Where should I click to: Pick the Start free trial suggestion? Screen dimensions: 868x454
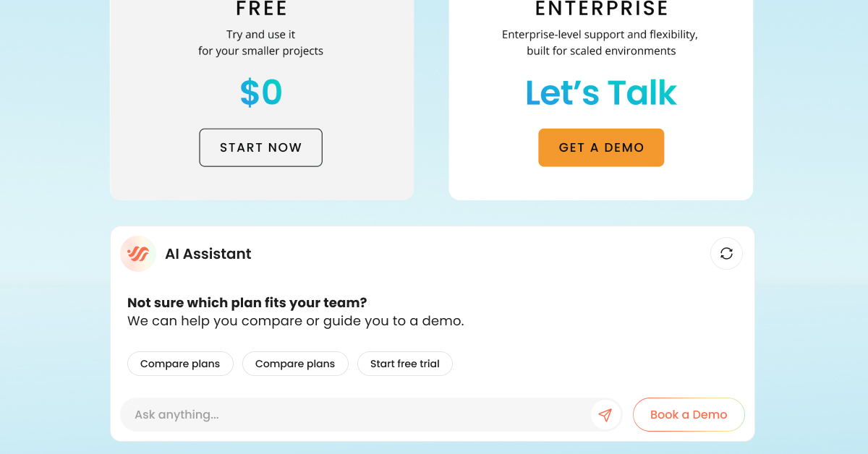point(404,364)
